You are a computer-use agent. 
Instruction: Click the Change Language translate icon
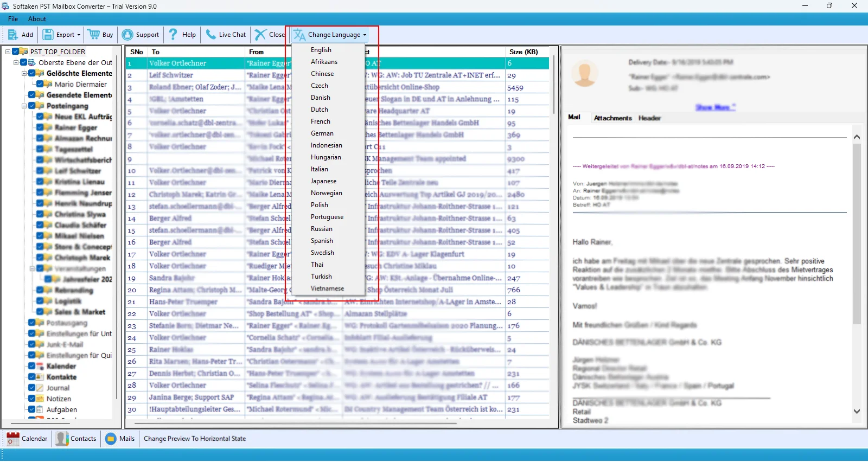tap(299, 35)
